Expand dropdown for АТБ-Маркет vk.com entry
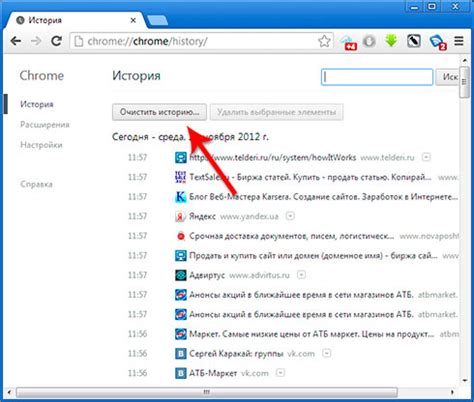The image size is (474, 402). pos(281,373)
